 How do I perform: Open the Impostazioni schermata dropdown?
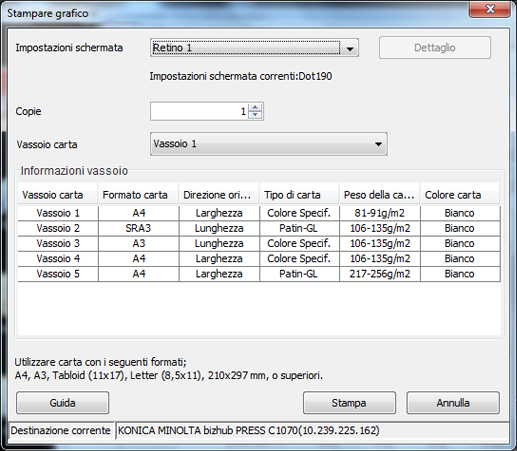(254, 48)
